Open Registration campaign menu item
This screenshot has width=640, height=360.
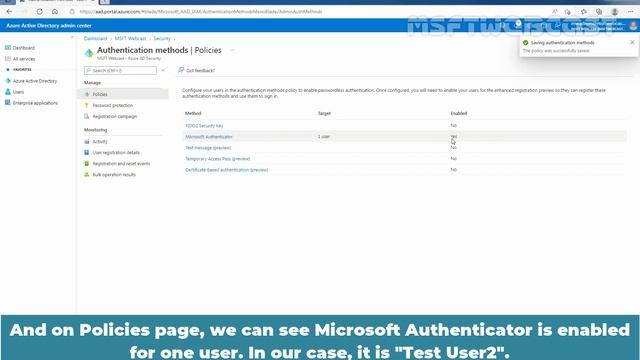(x=115, y=116)
